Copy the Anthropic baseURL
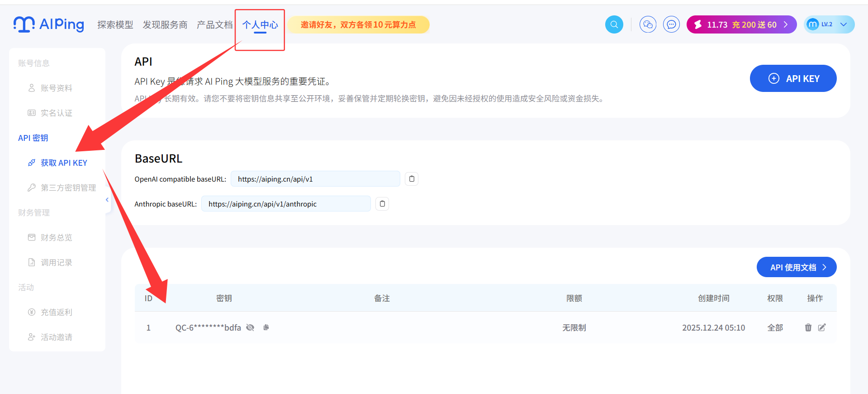This screenshot has width=868, height=394. pos(382,204)
